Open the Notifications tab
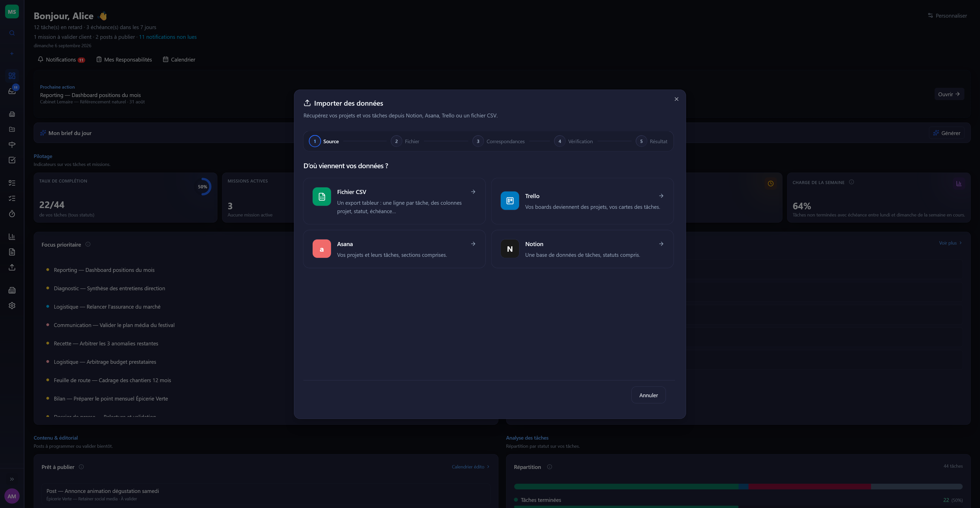This screenshot has width=980, height=508. tap(61, 60)
